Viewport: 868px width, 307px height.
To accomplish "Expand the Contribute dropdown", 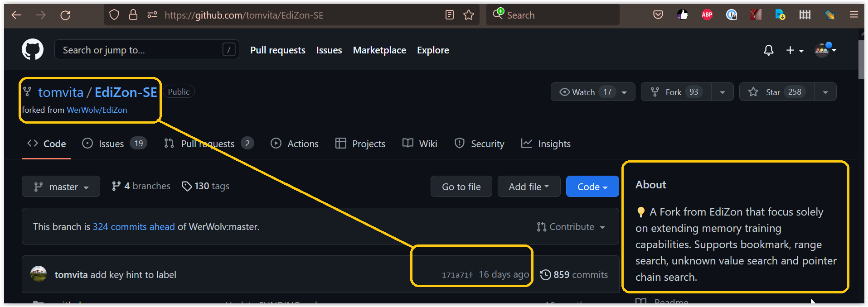I will click(571, 227).
